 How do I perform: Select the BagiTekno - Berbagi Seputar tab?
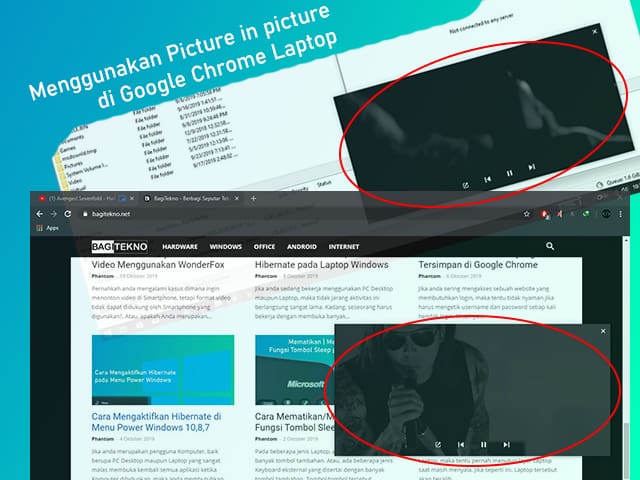[191, 198]
